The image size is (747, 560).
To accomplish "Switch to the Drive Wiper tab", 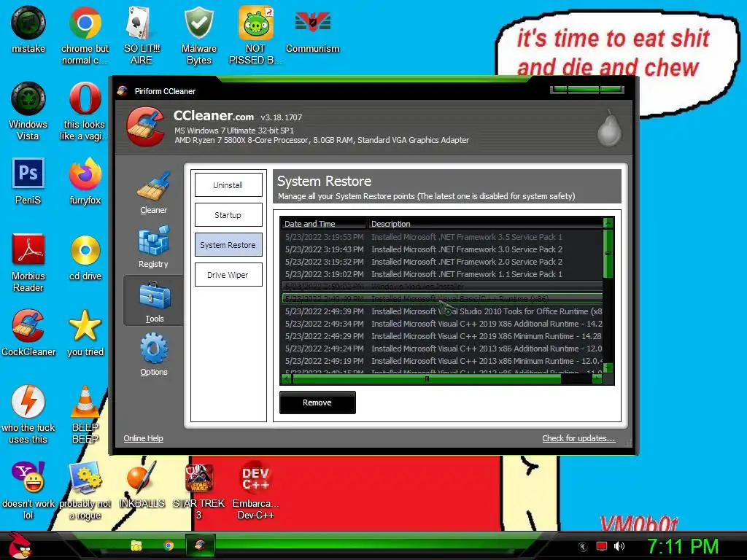I will point(228,275).
